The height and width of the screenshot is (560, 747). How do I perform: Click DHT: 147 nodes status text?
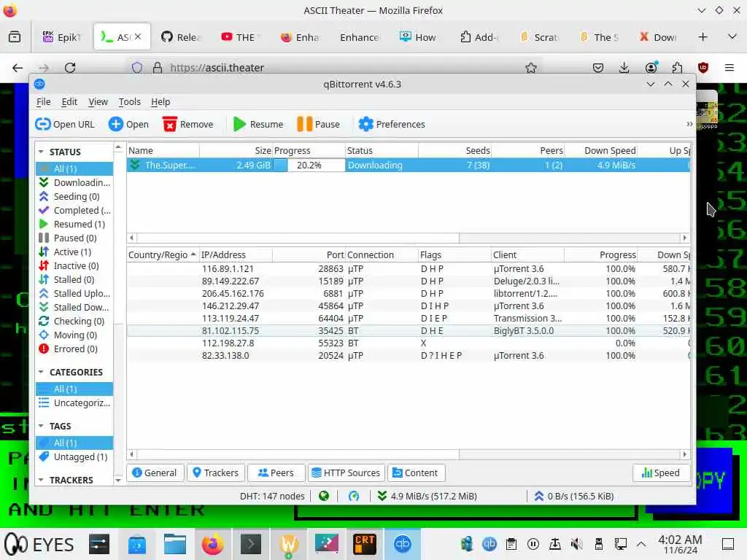[x=272, y=496]
